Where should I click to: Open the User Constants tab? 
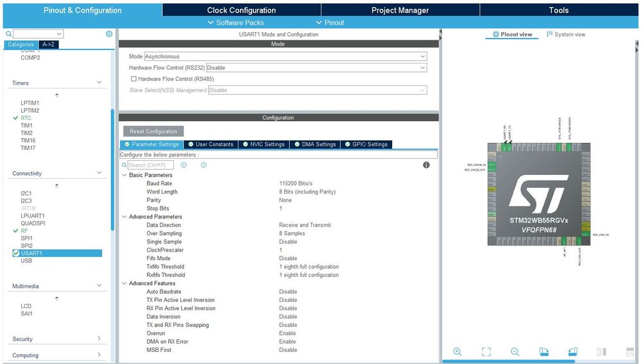coord(211,144)
